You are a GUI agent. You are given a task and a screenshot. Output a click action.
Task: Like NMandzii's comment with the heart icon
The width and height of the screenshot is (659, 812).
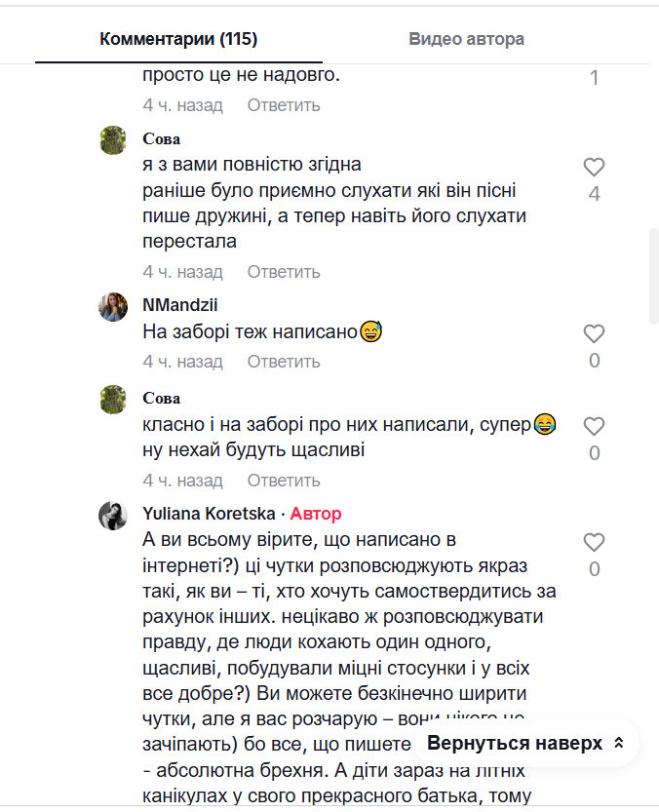595,333
